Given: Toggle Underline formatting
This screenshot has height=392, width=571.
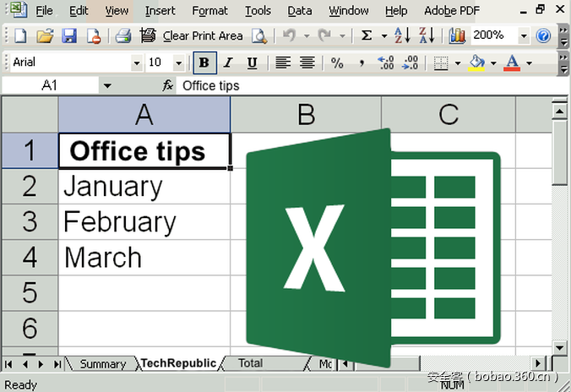Looking at the screenshot, I should click(x=252, y=63).
